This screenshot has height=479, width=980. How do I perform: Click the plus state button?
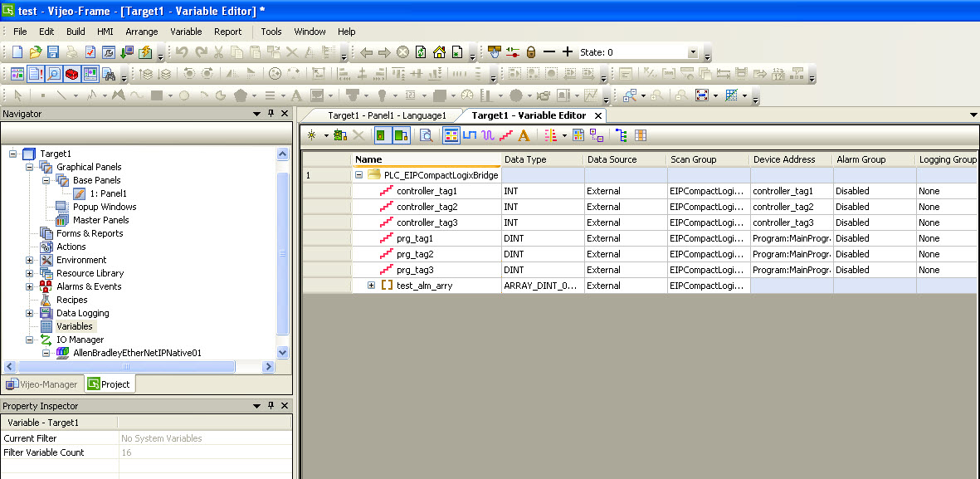(x=567, y=52)
